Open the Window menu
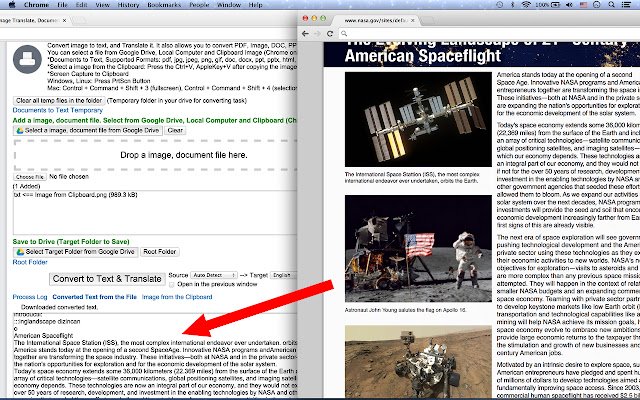Image resolution: width=640 pixels, height=400 pixels. click(229, 5)
